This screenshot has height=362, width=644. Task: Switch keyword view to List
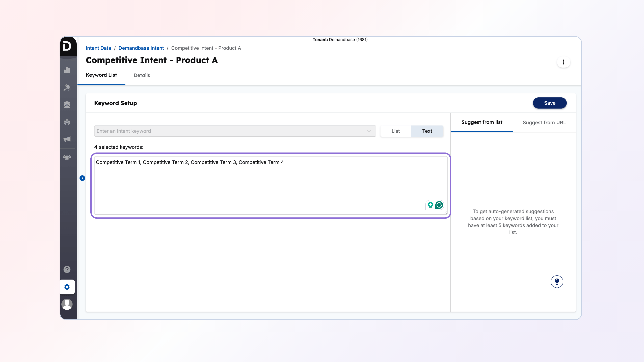coord(395,131)
